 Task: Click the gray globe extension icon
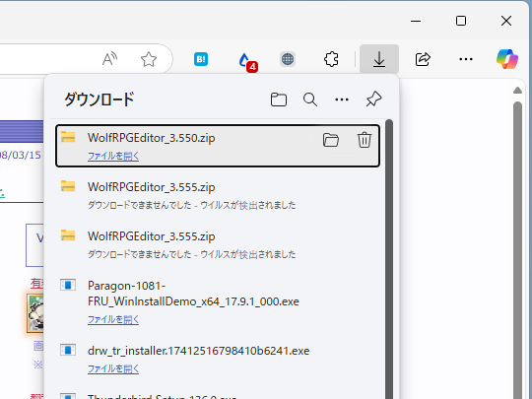point(288,59)
